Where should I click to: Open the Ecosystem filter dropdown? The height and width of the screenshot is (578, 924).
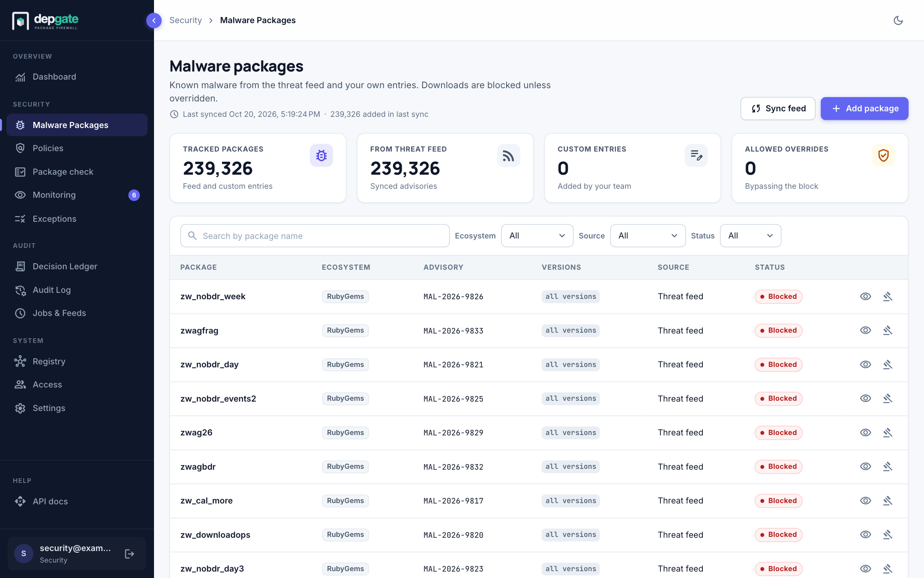(x=537, y=236)
